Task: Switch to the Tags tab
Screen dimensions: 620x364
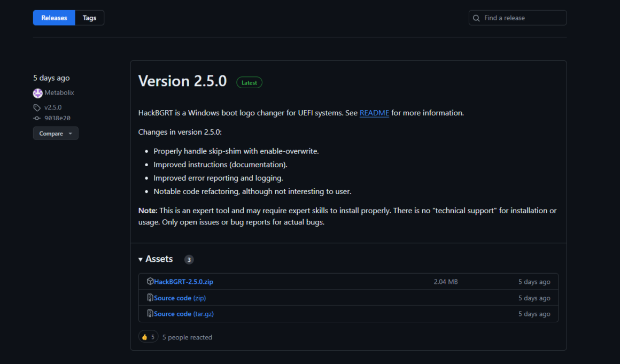Action: (x=89, y=18)
